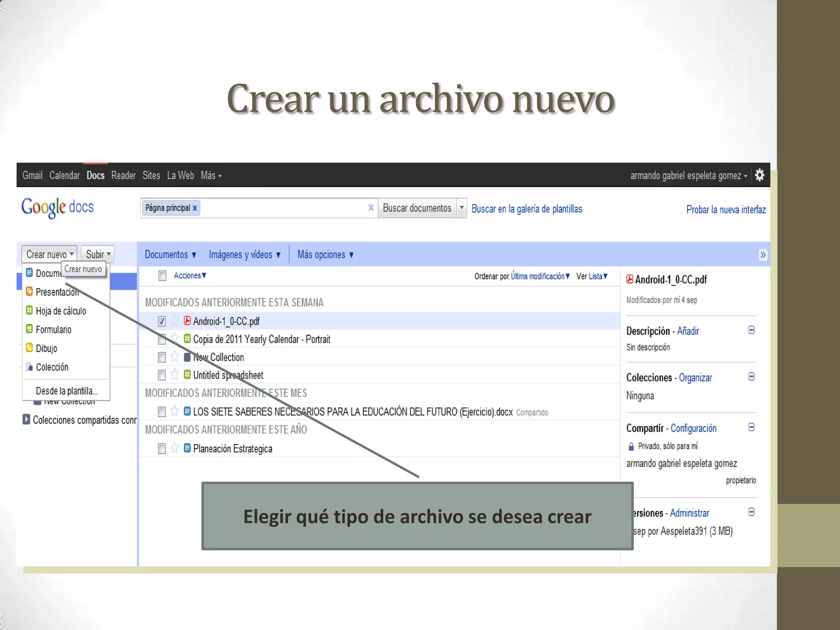Go to Calendar in the top bar
Image resolution: width=840 pixels, height=630 pixels.
coord(64,176)
